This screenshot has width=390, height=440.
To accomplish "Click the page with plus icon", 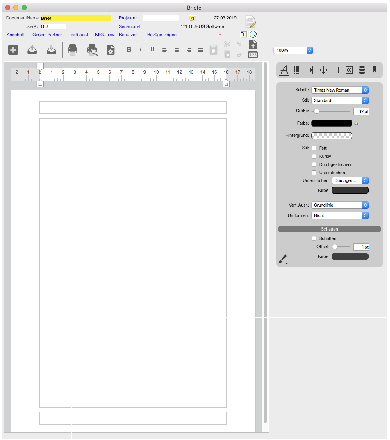I will pyautogui.click(x=253, y=44).
